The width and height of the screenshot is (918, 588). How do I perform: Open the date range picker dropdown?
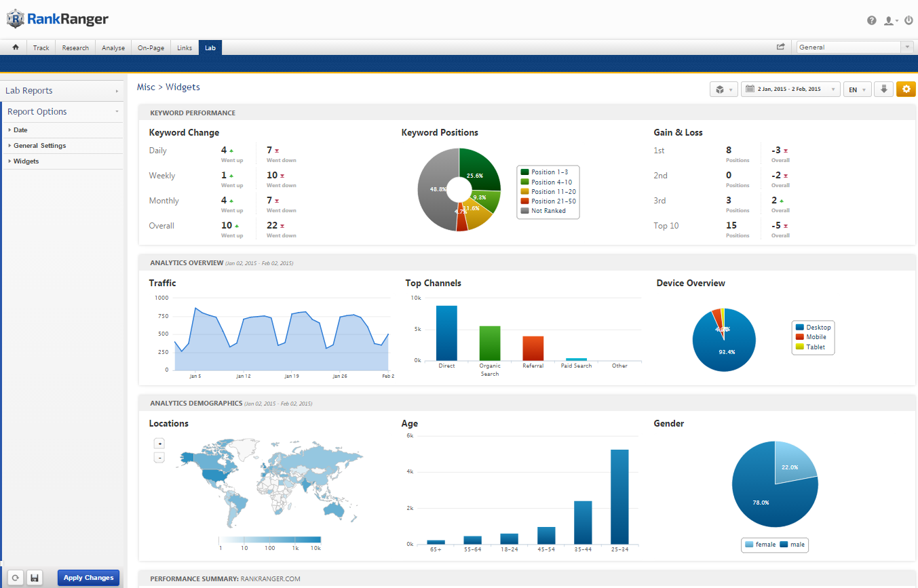pyautogui.click(x=790, y=90)
